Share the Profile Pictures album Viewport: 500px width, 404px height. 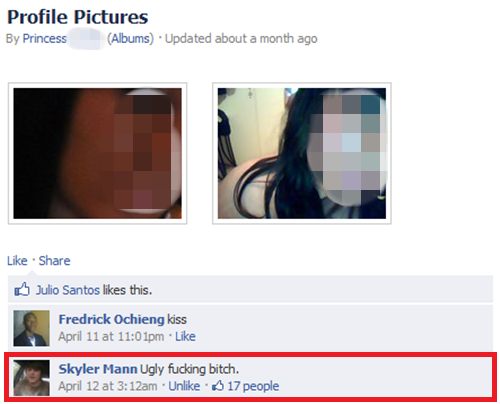point(54,260)
